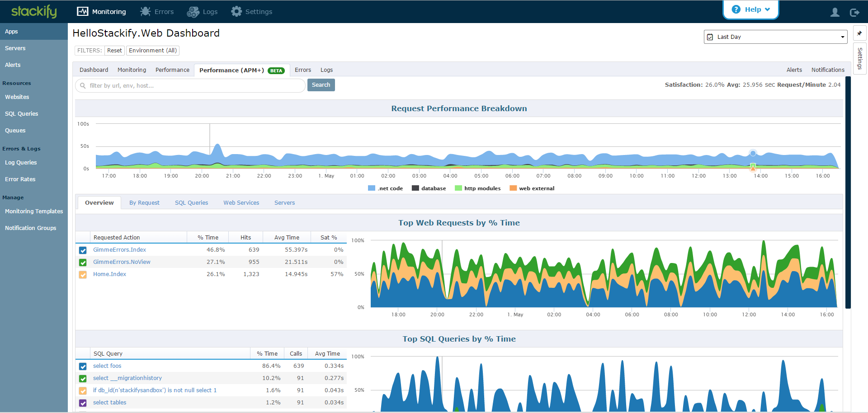Toggle select tables query checkbox
868x413 pixels.
(83, 403)
